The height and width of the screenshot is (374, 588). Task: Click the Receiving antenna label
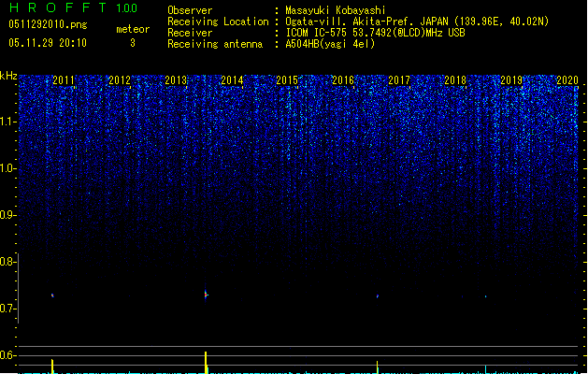coord(215,44)
